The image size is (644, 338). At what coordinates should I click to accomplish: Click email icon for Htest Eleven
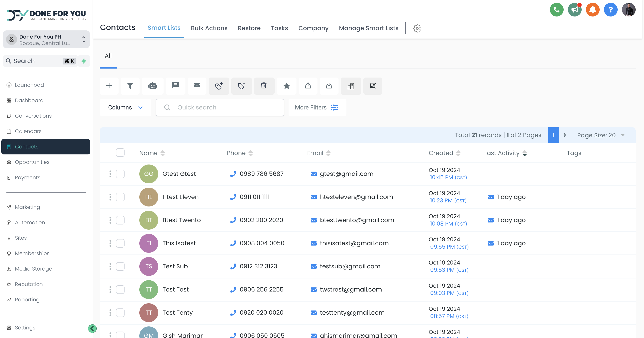313,197
